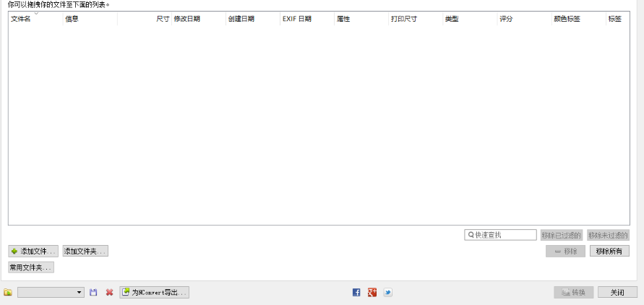Click 添加文件 button

33,252
